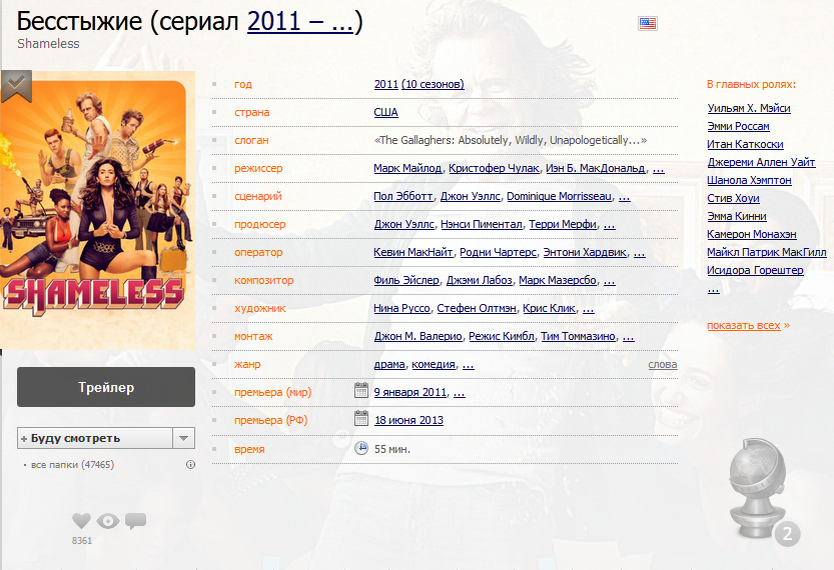Viewport: 834px width, 570px height.
Task: Open writer Пол Эбботт link
Action: tap(403, 196)
